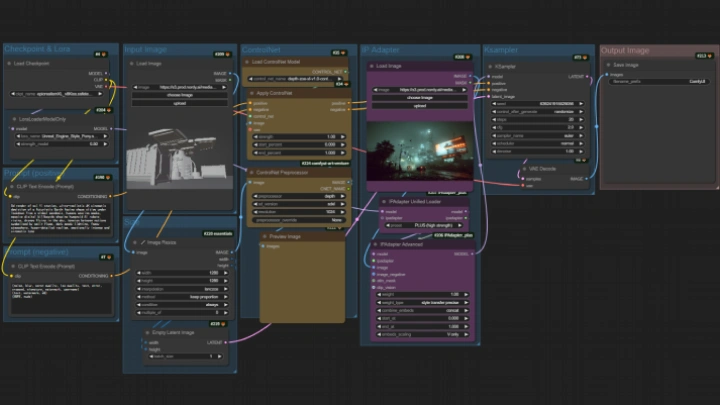Collapse the IPAdapter Advanced node dot
Screen dimensions: 720x405
coord(370,244)
